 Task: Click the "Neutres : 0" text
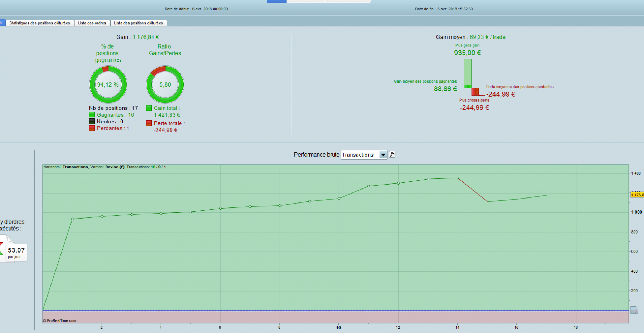click(x=110, y=122)
